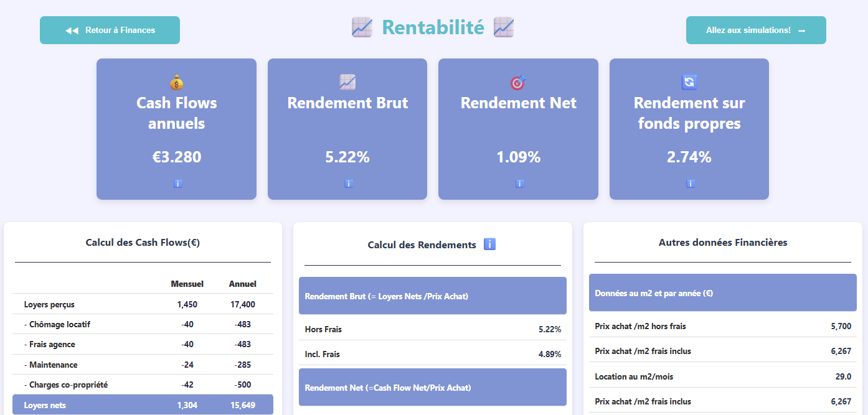This screenshot has height=415, width=868.
Task: Click the target icon above Rendement Net
Action: click(x=518, y=82)
